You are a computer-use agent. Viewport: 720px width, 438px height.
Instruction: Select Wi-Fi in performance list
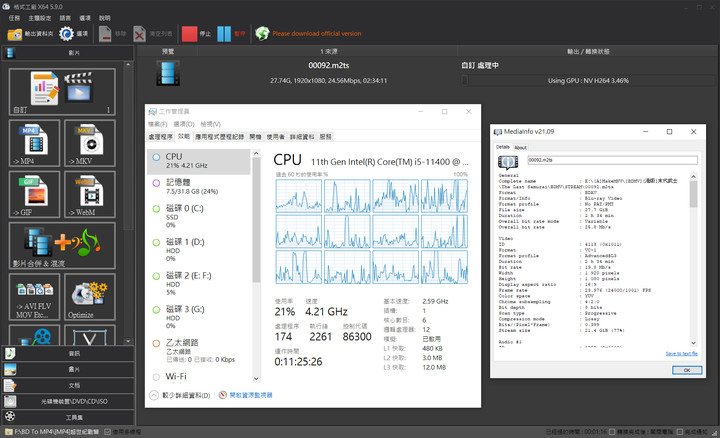point(199,376)
